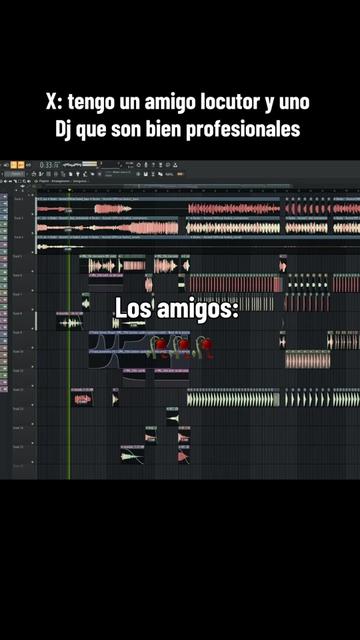Select the long white repeating pattern clip on the lower track
360x640 pixels.
(x=233, y=398)
